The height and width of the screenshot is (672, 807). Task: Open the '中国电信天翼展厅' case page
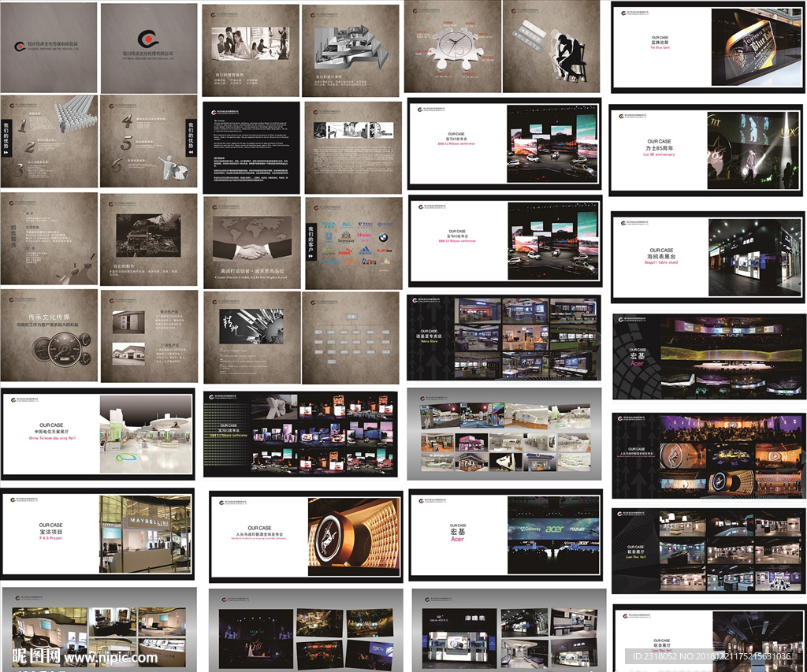click(98, 434)
